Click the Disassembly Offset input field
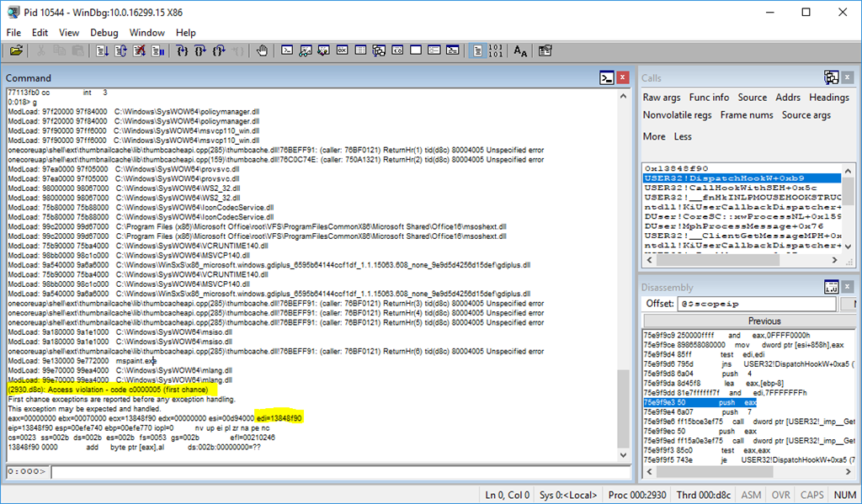The image size is (862, 504). (757, 304)
